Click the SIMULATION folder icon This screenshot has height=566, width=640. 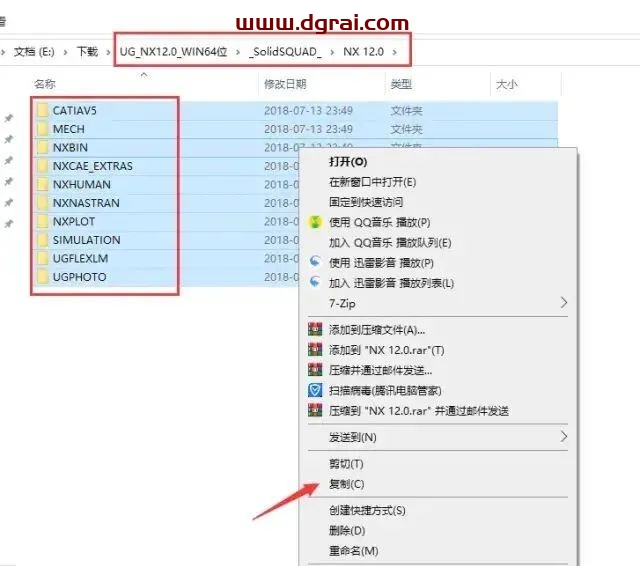(42, 240)
